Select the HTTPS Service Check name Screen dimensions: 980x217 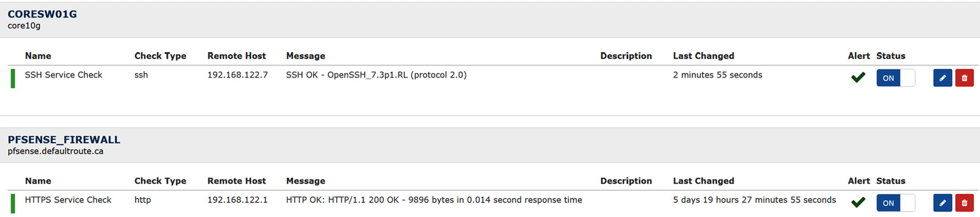coord(68,200)
